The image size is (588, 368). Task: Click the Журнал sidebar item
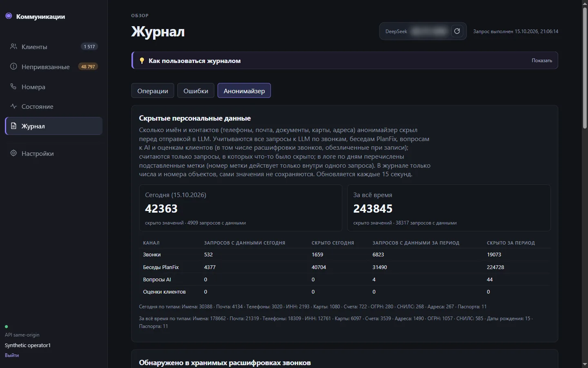(53, 126)
